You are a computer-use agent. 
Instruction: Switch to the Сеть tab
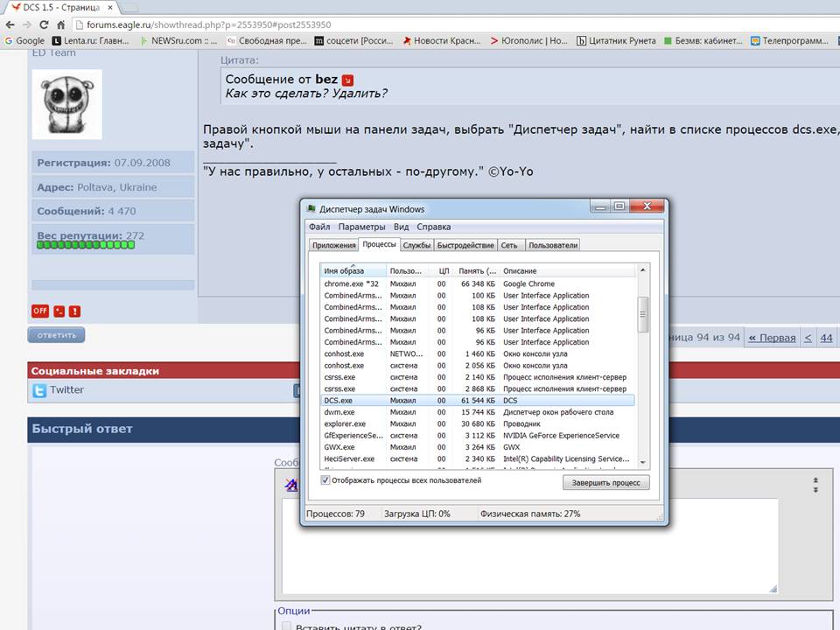click(x=509, y=245)
